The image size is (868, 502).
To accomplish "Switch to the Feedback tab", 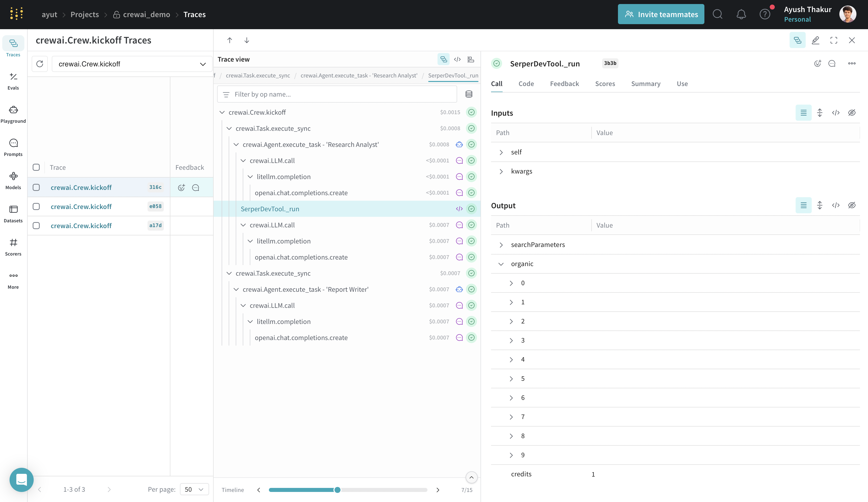I will [564, 84].
